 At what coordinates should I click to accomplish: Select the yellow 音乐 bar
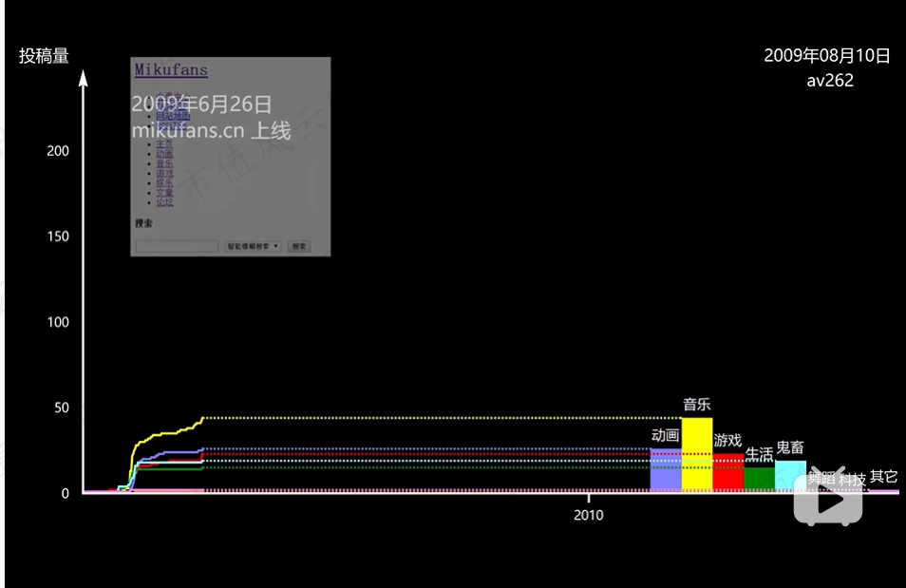[697, 454]
